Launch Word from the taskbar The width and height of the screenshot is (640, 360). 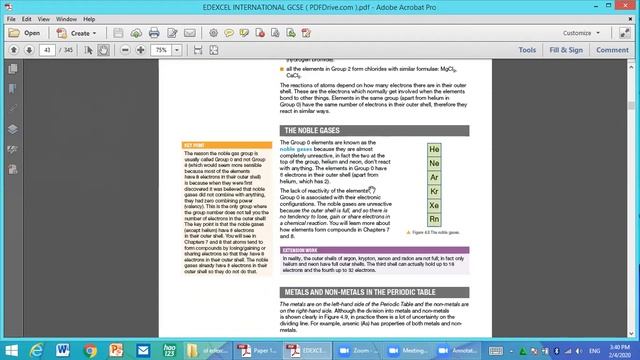coord(62,351)
